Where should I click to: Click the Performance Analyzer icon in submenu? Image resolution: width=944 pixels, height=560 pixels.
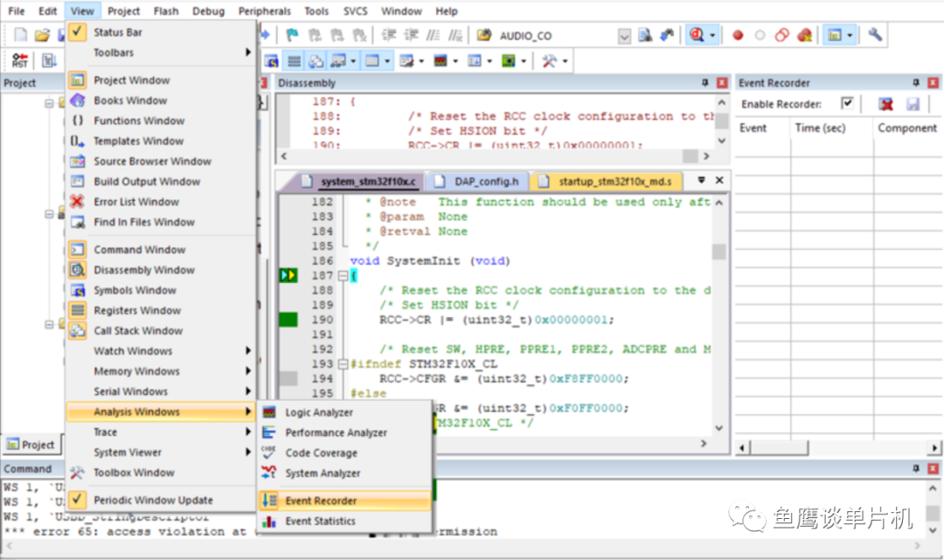269,432
